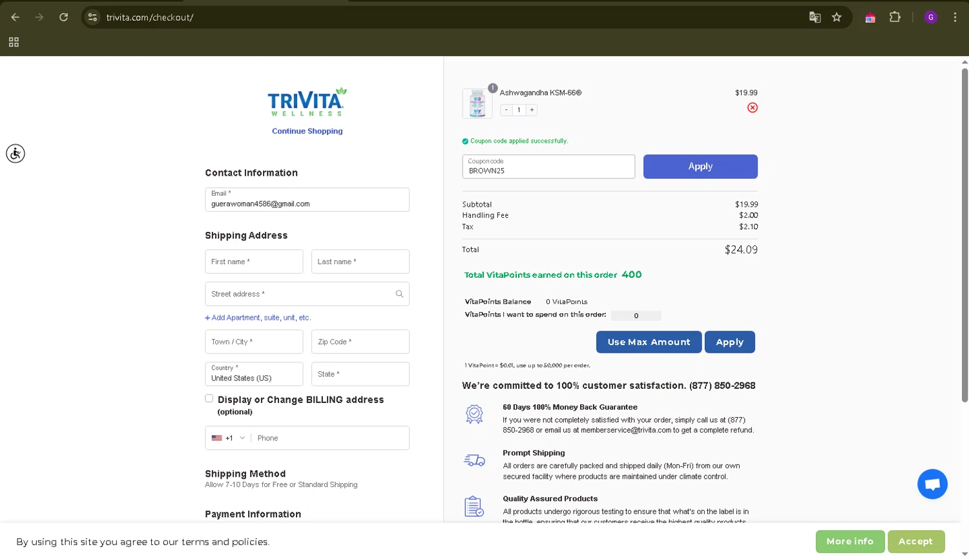The height and width of the screenshot is (560, 969).
Task: Open the Chrome profile avatar
Action: [x=931, y=17]
